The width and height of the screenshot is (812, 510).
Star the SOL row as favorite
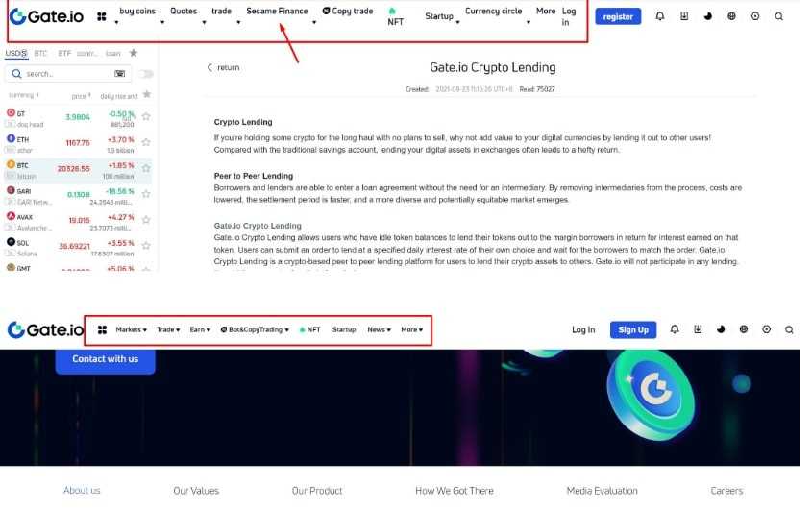[x=146, y=249]
